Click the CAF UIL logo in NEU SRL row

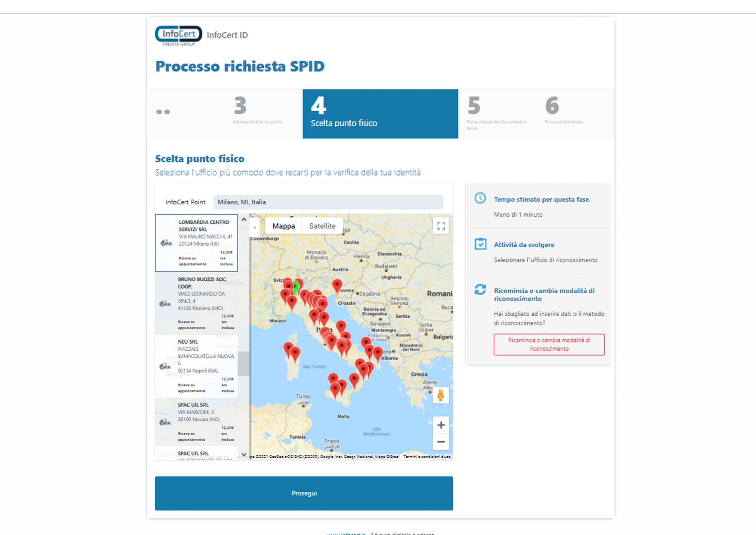pyautogui.click(x=165, y=367)
